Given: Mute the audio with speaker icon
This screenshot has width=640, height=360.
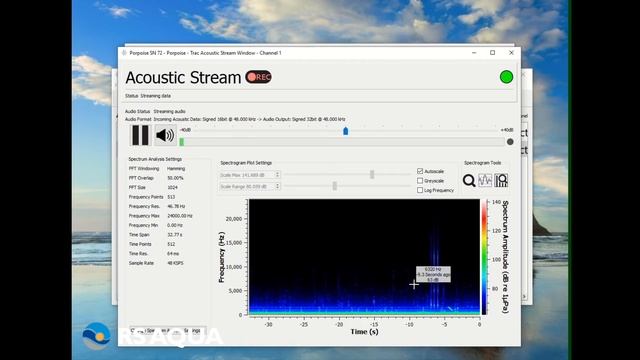Looking at the screenshot, I should [x=165, y=135].
